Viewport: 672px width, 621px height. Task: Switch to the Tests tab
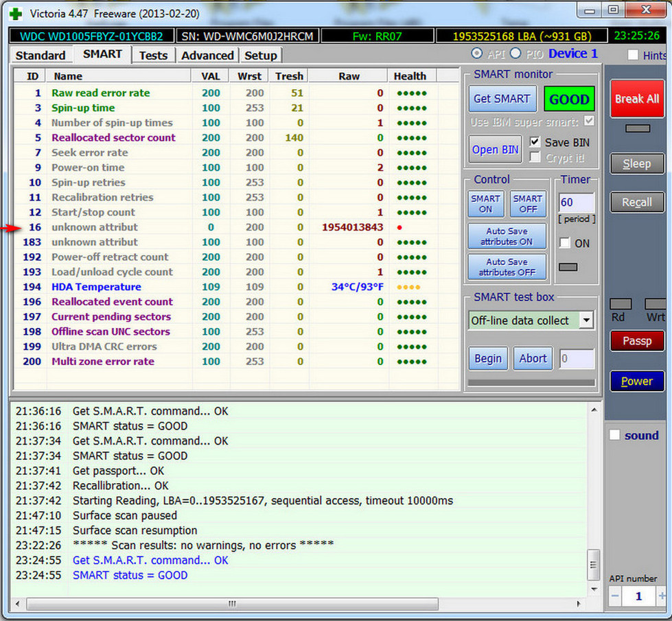pos(153,56)
